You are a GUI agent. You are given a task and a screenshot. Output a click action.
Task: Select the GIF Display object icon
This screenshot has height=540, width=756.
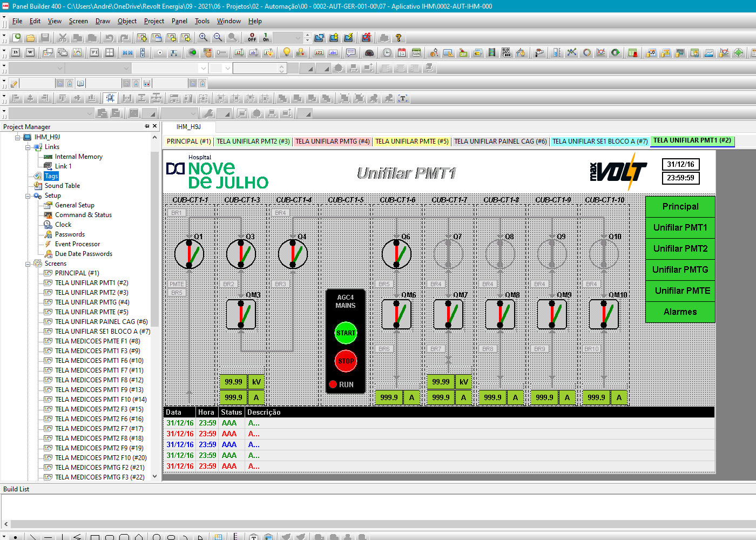[463, 53]
